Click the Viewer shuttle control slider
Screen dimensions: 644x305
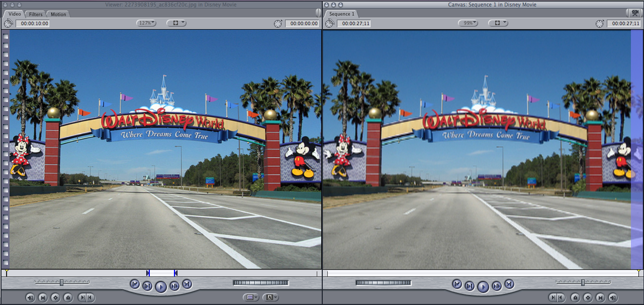click(x=61, y=282)
